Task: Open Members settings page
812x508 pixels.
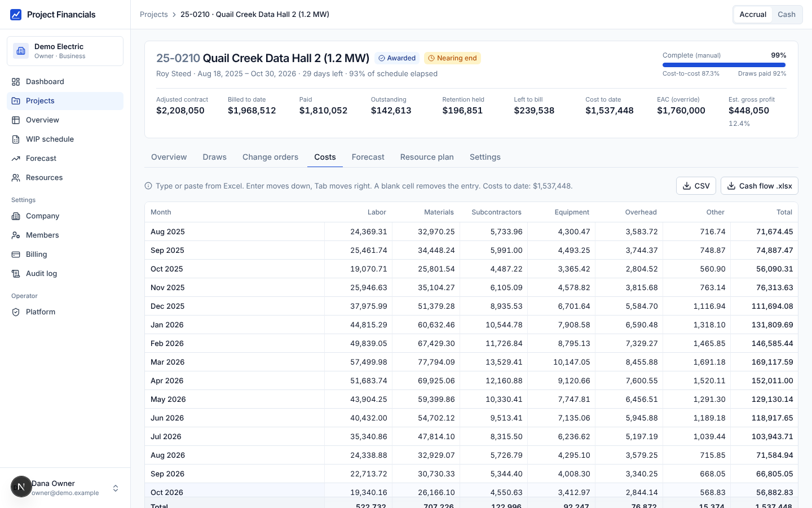Action: pyautogui.click(x=65, y=235)
